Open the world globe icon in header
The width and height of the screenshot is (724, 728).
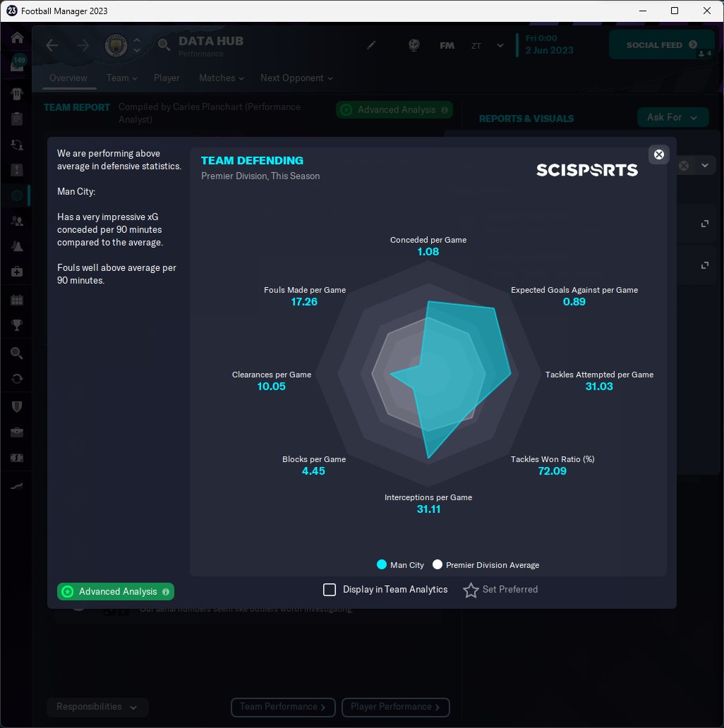(414, 45)
